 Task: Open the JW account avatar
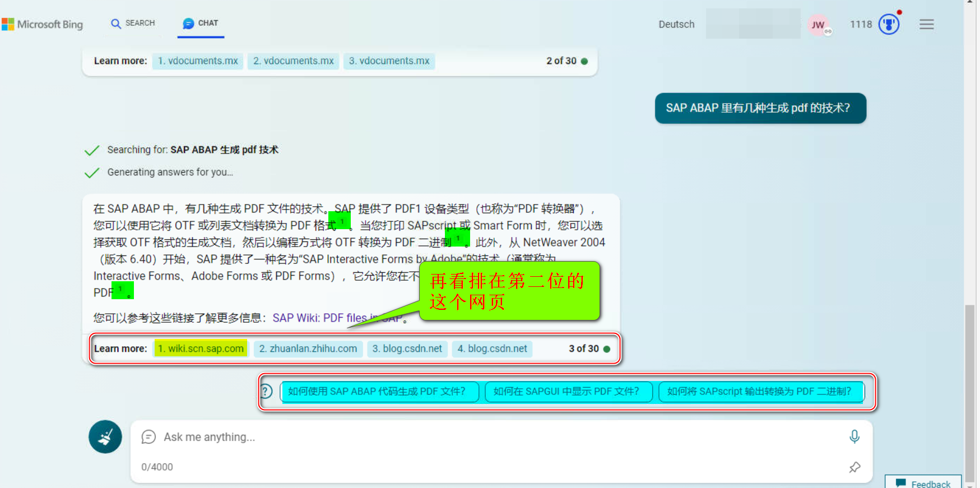pos(818,25)
